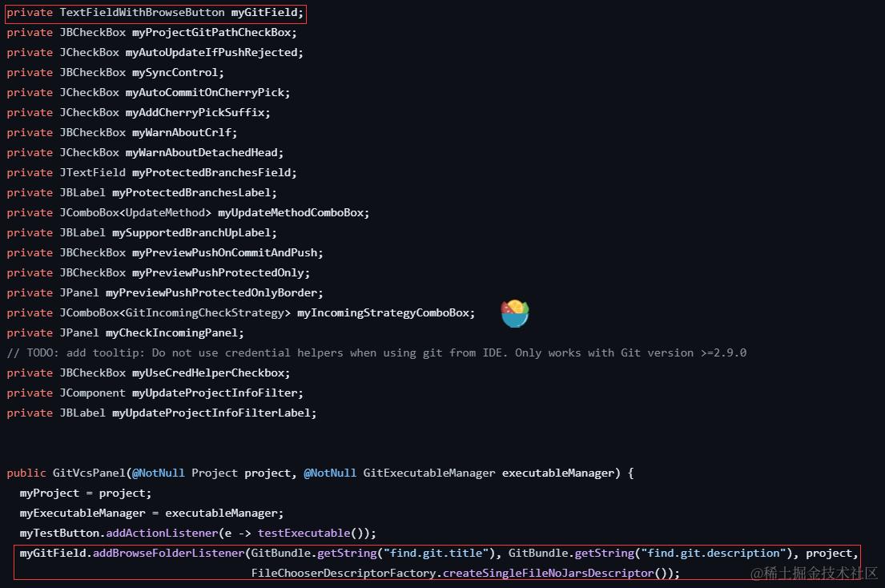Click 'mySupportedBranchUpLabel;' field name
This screenshot has height=588, width=885.
[x=194, y=233]
